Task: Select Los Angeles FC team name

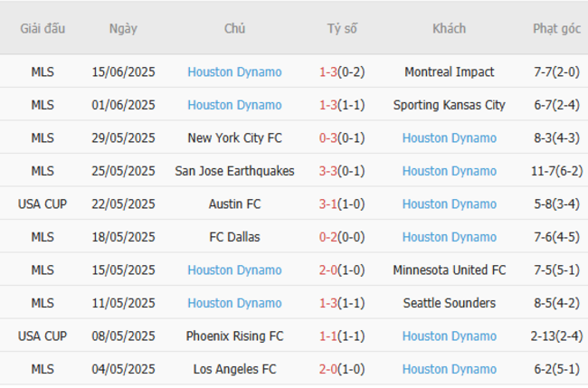Action: (234, 369)
